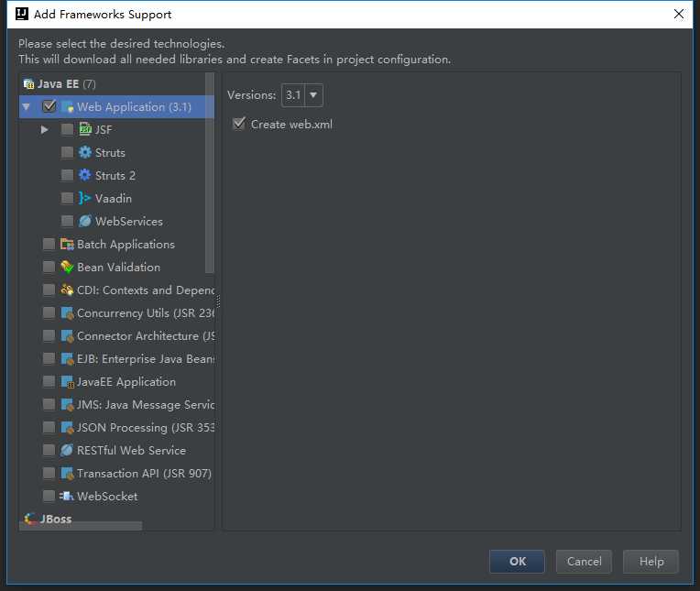Select the Java EE (7) group label

67,84
